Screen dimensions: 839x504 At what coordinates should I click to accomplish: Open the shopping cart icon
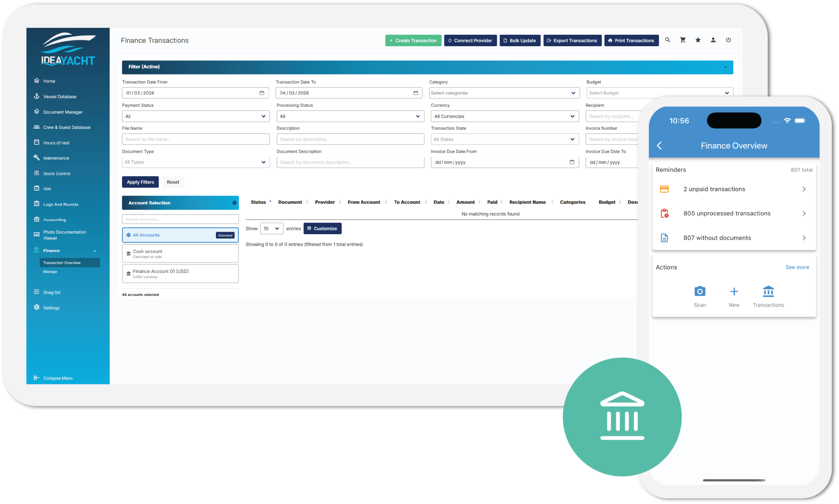tap(682, 40)
